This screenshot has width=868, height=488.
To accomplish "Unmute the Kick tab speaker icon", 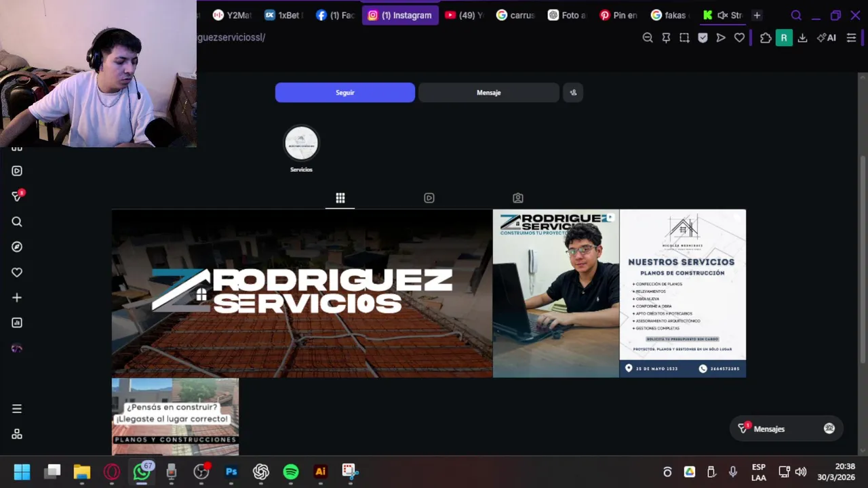I will pyautogui.click(x=722, y=15).
